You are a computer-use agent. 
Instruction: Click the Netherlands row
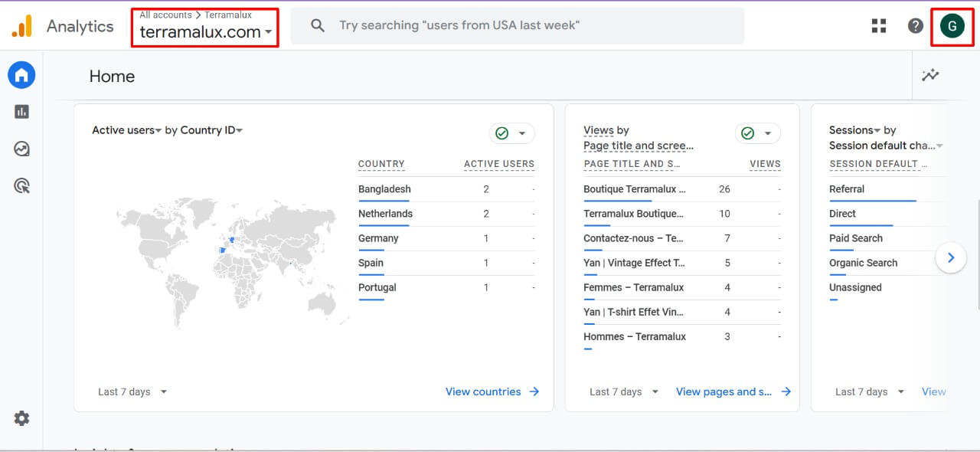click(446, 214)
